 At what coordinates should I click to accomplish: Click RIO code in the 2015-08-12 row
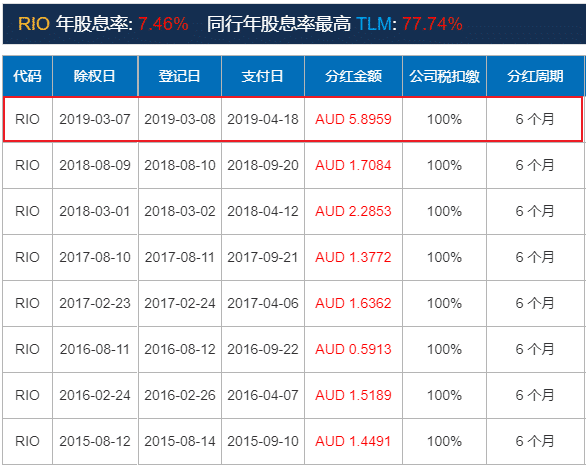[x=27, y=441]
